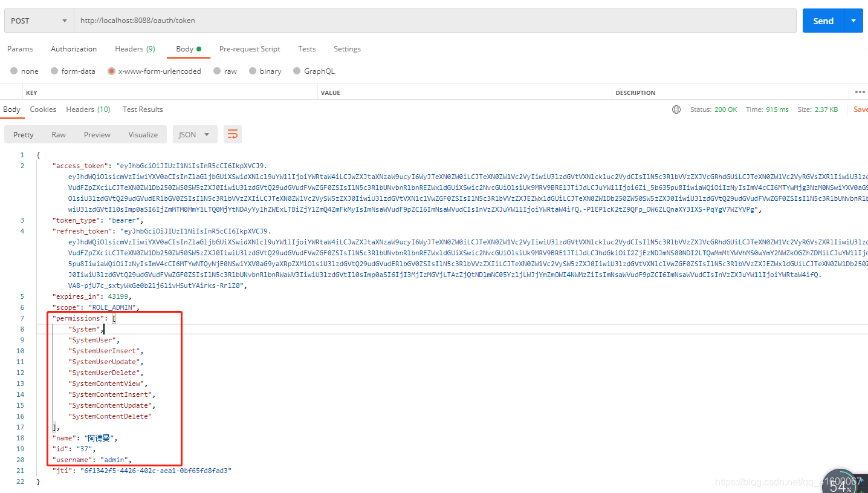868x493 pixels.
Task: Open the POST method dropdown
Action: click(x=39, y=21)
